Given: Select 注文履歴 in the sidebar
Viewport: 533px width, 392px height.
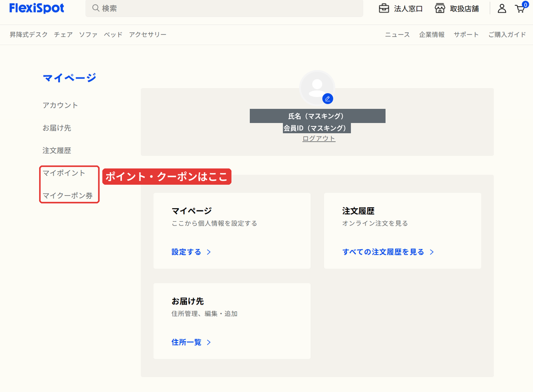Looking at the screenshot, I should 57,150.
